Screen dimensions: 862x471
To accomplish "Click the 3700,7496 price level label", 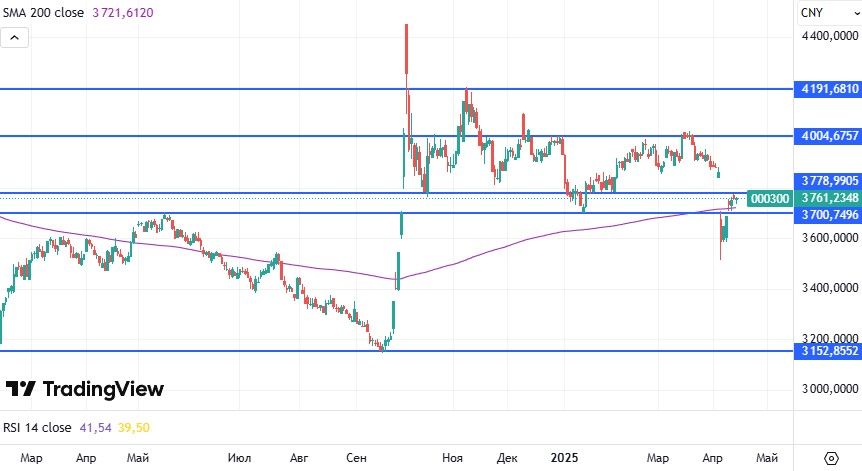I will tap(829, 214).
